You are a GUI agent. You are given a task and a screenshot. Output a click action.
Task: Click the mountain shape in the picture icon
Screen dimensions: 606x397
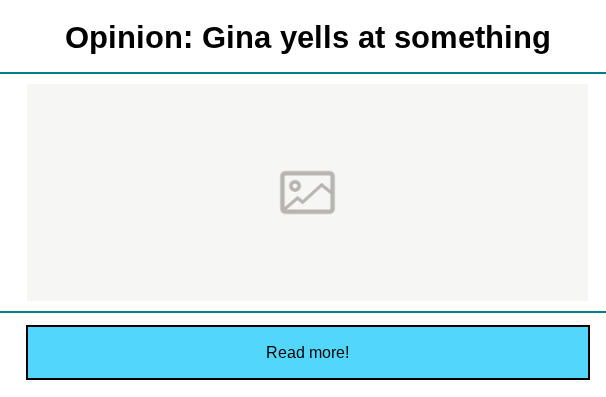click(x=309, y=197)
